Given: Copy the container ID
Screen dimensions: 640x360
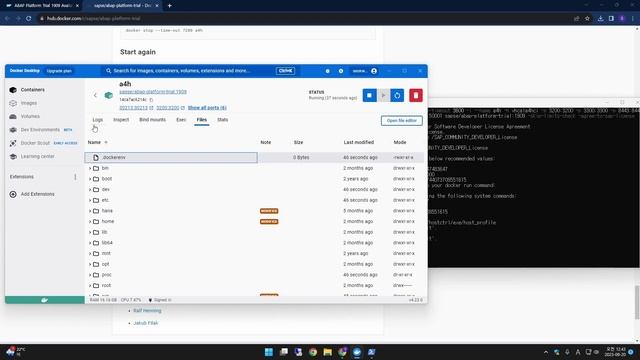Looking at the screenshot, I should 151,100.
